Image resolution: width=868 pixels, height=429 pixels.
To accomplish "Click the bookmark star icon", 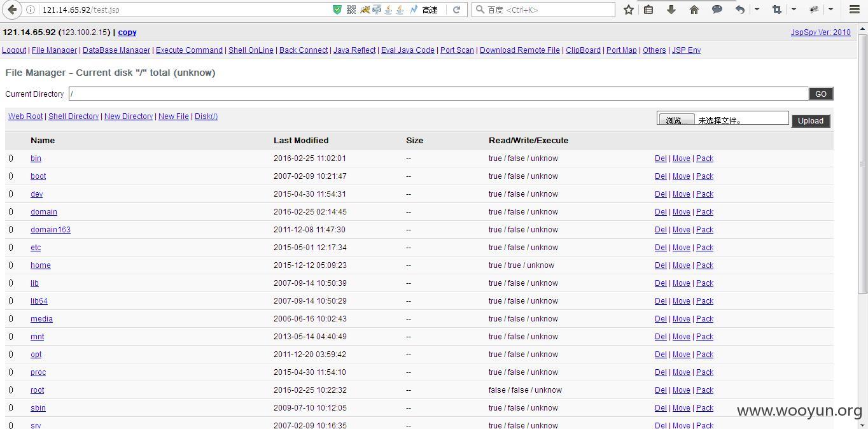I will pos(629,10).
